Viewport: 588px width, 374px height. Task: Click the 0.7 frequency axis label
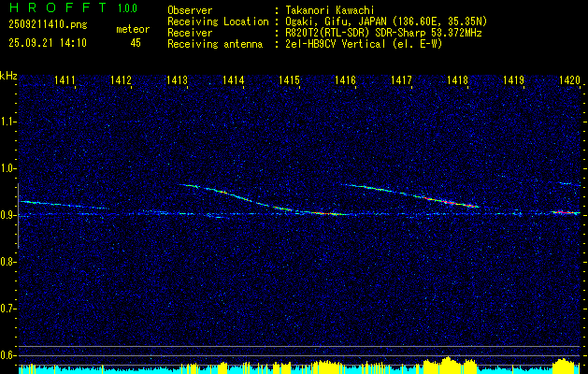(x=7, y=309)
